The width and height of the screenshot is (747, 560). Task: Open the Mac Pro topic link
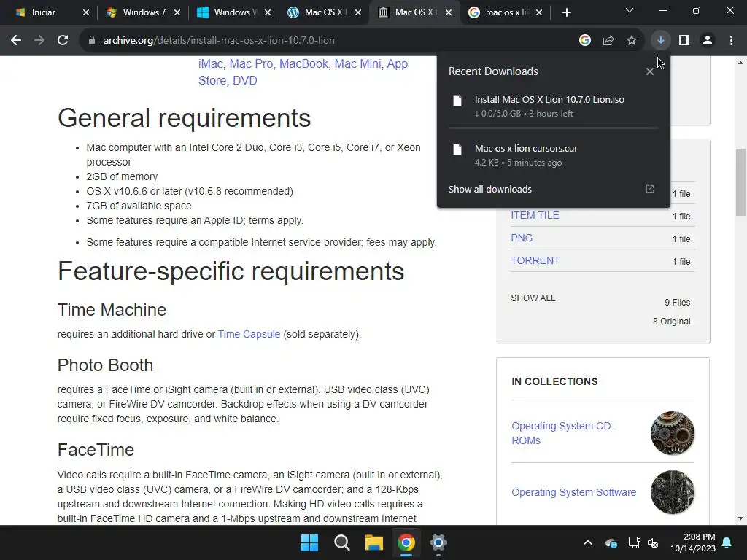tap(251, 64)
